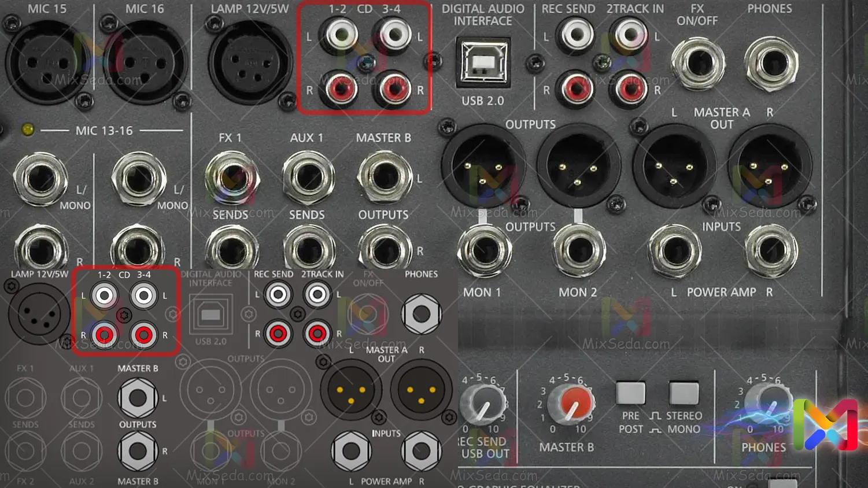Screen dimensions: 868x488
Task: Select the MON 1 output jack in the photo
Action: click(x=484, y=252)
